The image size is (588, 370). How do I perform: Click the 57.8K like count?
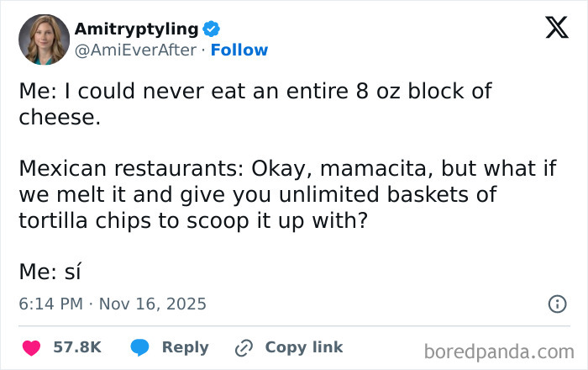coord(77,347)
